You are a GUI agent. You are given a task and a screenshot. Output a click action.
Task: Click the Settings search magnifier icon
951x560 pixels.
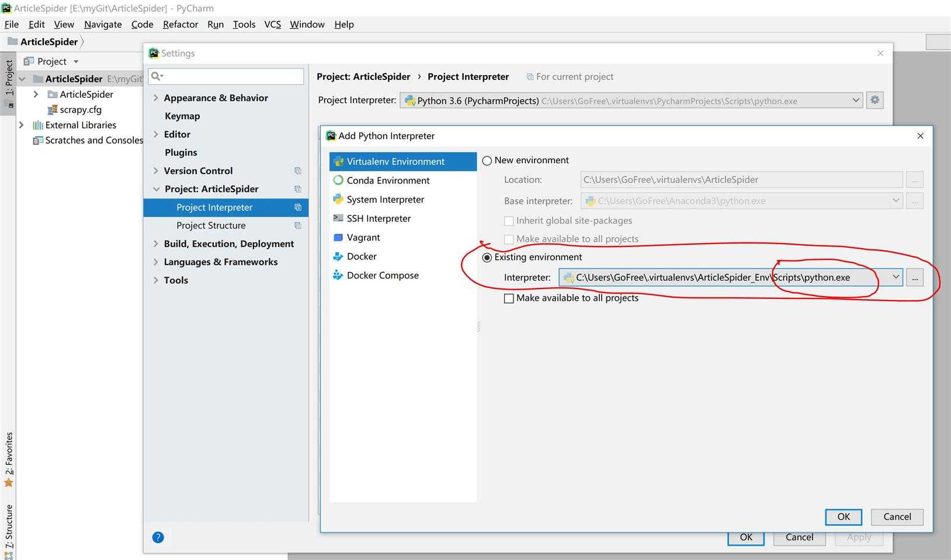(x=157, y=76)
